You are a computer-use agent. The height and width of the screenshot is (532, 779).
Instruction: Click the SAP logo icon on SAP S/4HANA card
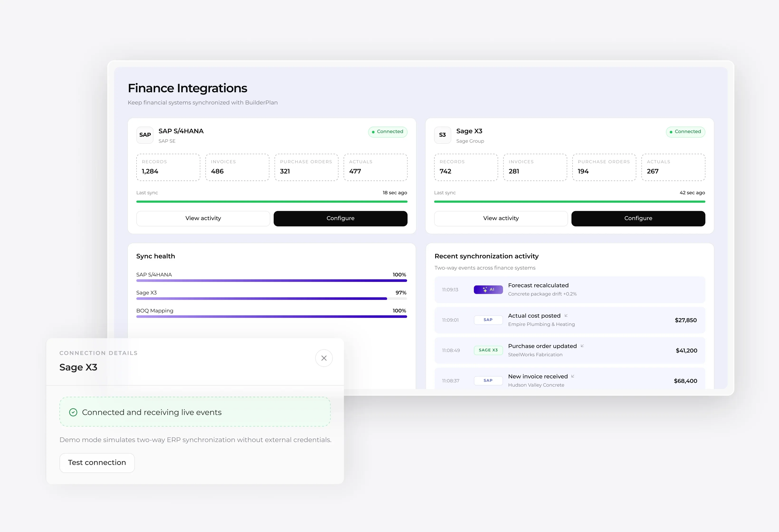(x=145, y=135)
